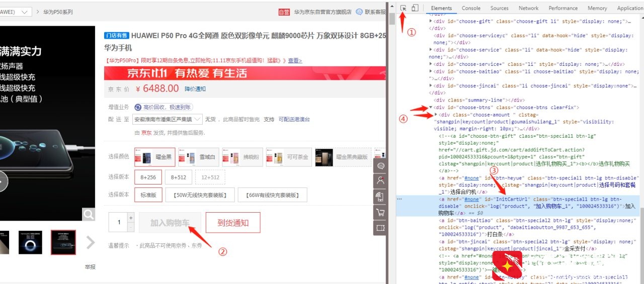This screenshot has width=644, height=284.
Task: Click the 高价回收 recycle icon
Action: click(138, 107)
